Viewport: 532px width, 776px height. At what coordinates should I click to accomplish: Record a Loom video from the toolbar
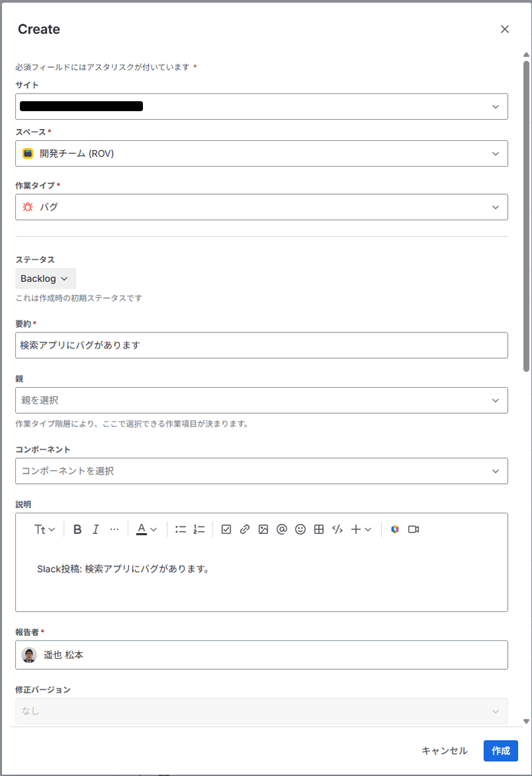coord(414,529)
